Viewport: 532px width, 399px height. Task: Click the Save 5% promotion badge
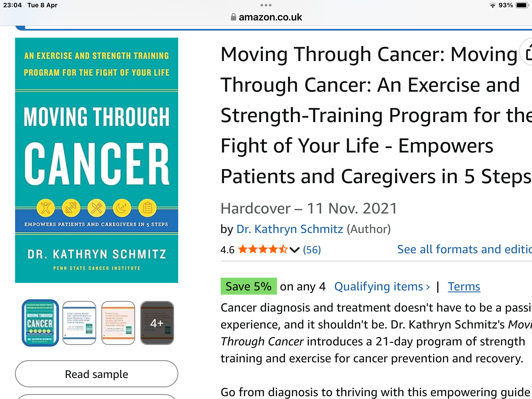point(249,286)
